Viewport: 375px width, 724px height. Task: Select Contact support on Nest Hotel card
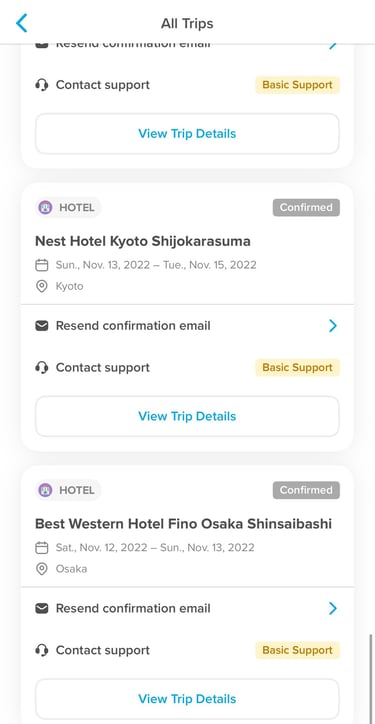103,368
